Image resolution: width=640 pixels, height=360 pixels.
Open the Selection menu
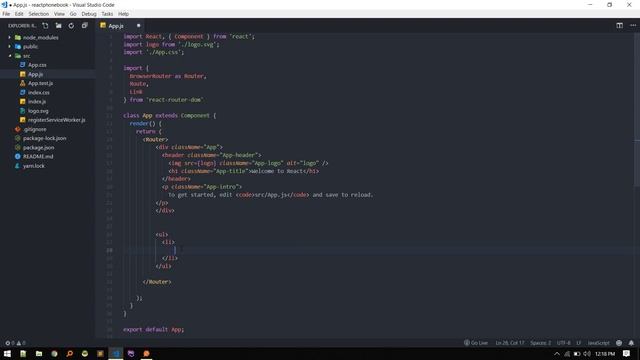[38, 14]
